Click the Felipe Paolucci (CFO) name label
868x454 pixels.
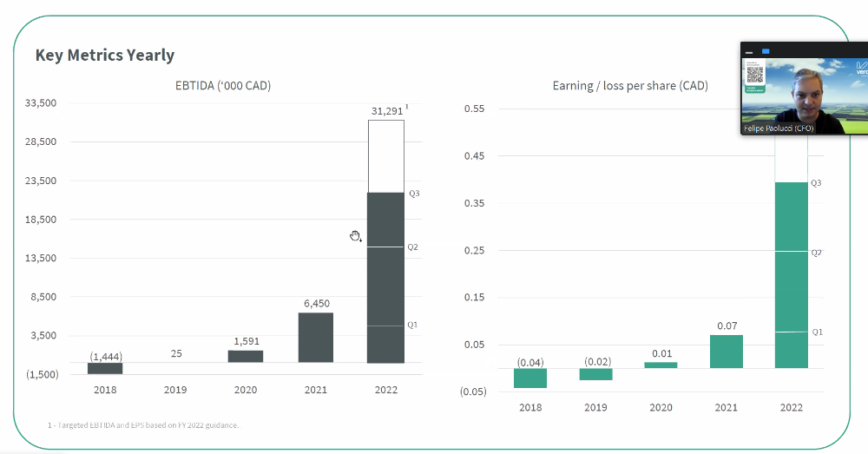coord(777,128)
